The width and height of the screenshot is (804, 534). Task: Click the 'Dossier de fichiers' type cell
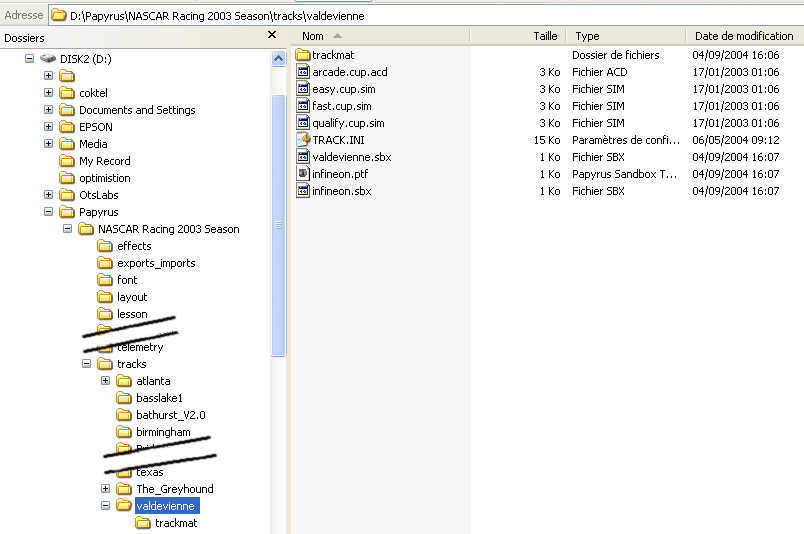pos(615,55)
